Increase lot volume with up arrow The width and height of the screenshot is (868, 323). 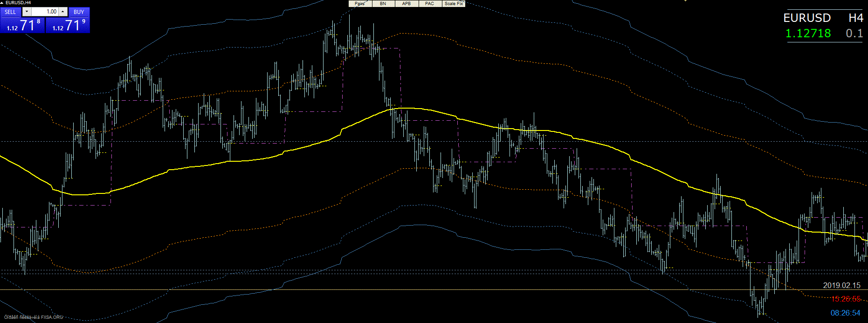[63, 12]
